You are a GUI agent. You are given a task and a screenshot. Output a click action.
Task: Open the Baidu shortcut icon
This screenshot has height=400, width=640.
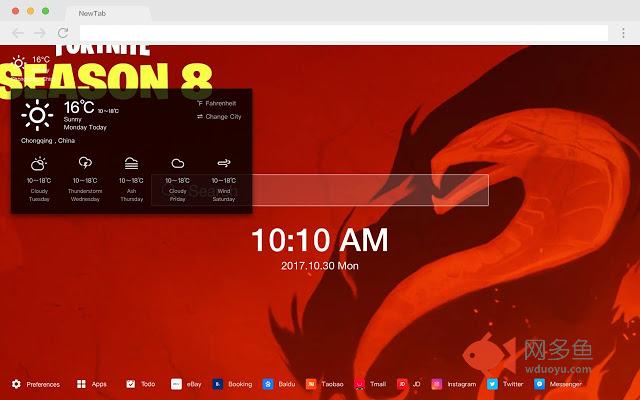(268, 384)
